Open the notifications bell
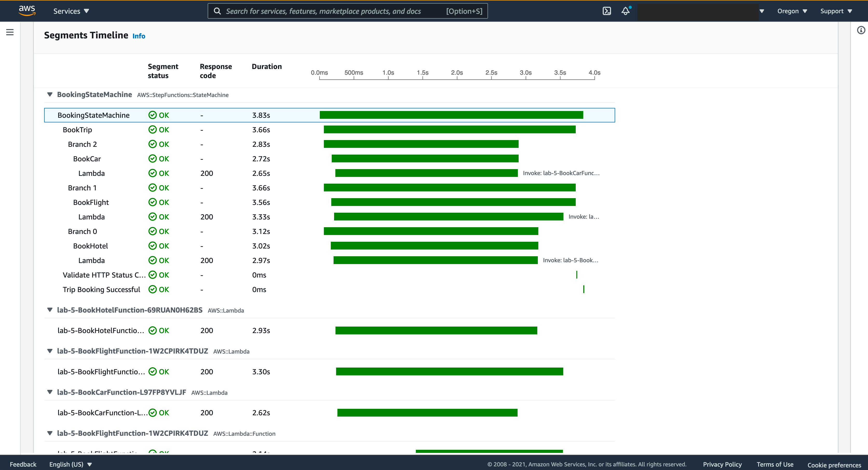The height and width of the screenshot is (470, 868). (626, 11)
